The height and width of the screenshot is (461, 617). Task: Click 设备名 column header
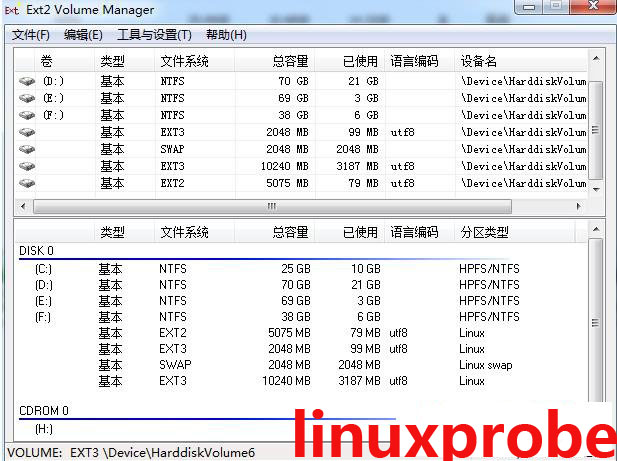pyautogui.click(x=521, y=61)
